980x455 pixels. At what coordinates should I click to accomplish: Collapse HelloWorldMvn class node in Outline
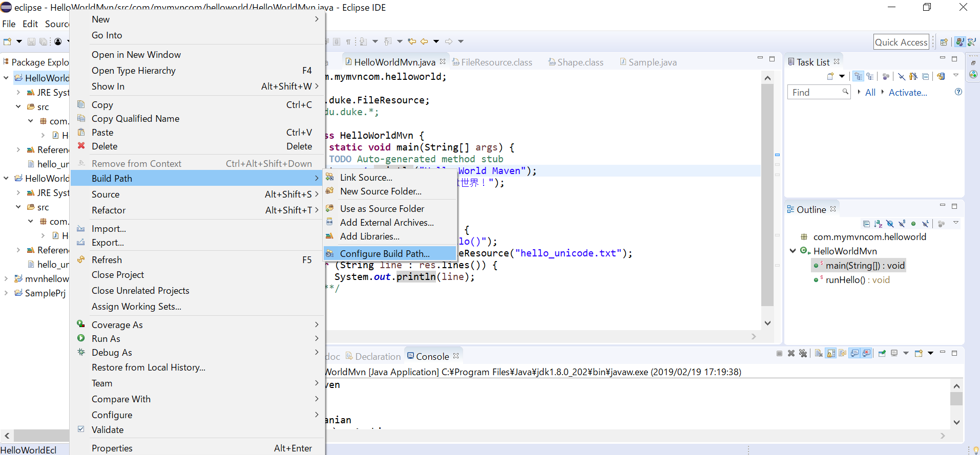(x=793, y=251)
